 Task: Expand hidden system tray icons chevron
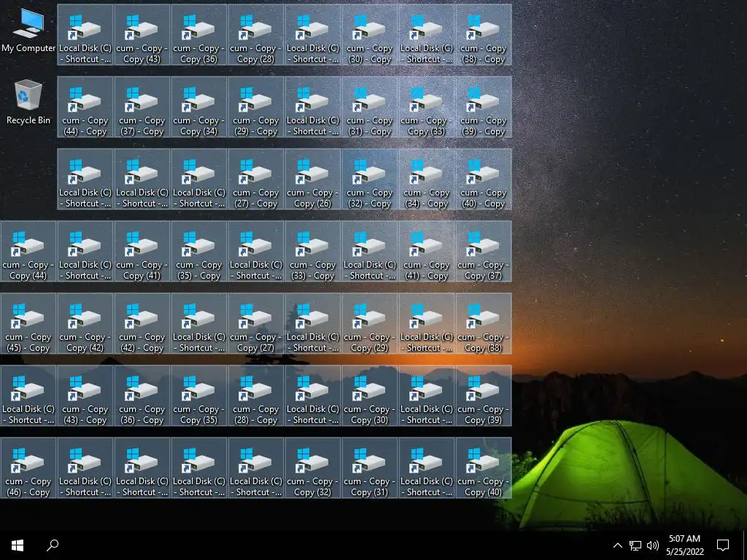(617, 545)
